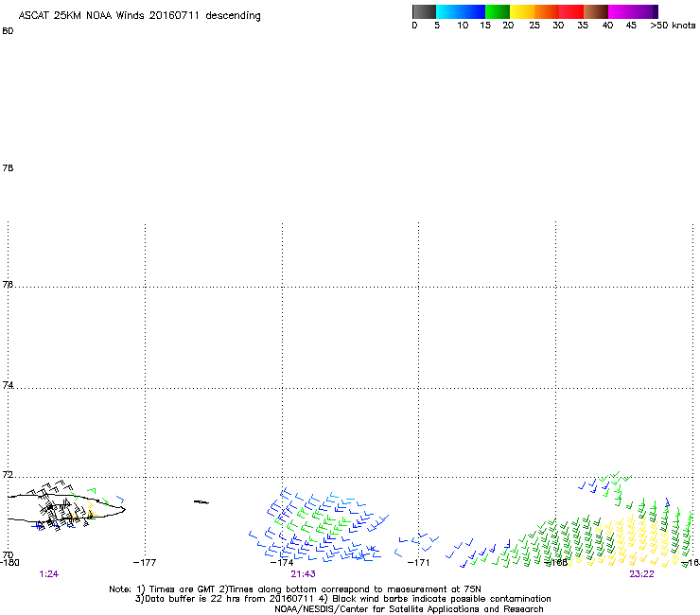
Task: Click the purple time stamp '21:43'
Action: pyautogui.click(x=303, y=574)
